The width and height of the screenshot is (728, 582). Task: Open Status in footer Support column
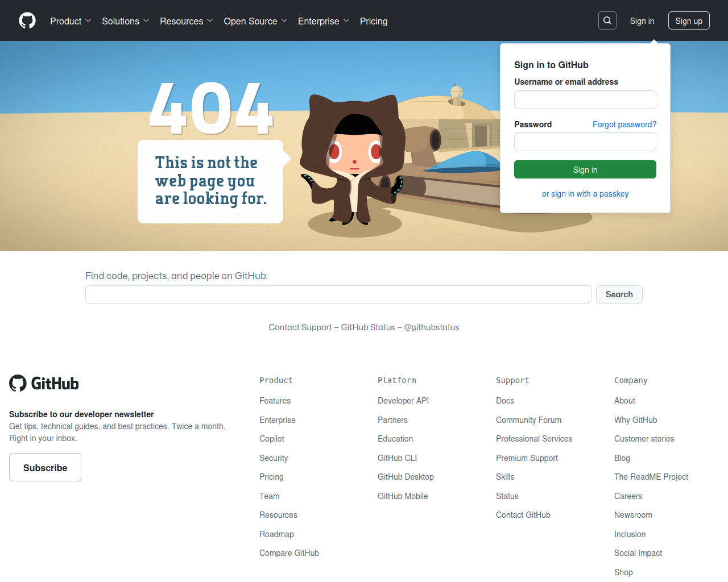[507, 496]
